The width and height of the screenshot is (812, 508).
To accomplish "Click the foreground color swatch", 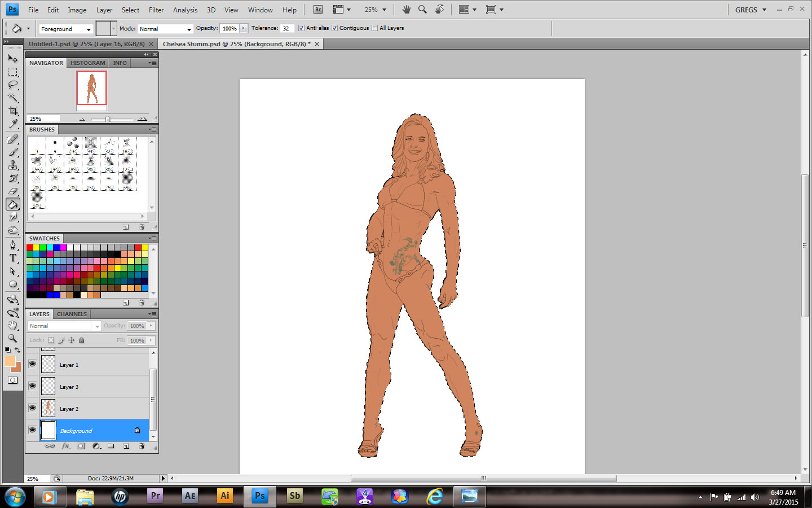I will (x=10, y=361).
